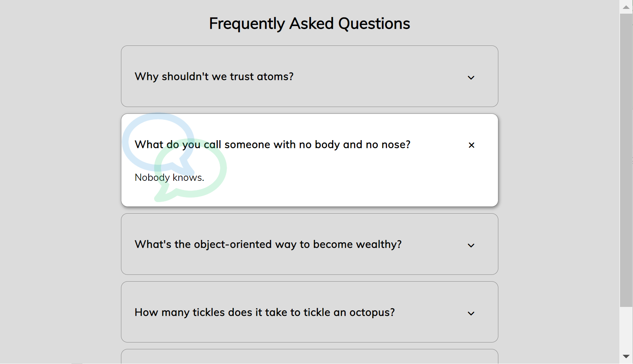Click the X icon to collapse the open answer
Image resolution: width=633 pixels, height=364 pixels.
coord(471,145)
